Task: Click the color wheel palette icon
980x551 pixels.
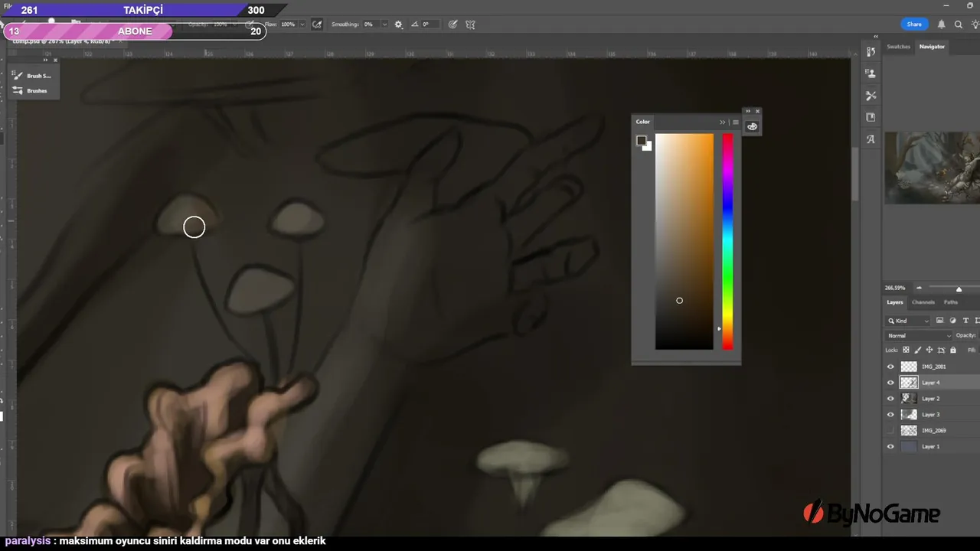Action: click(x=752, y=127)
